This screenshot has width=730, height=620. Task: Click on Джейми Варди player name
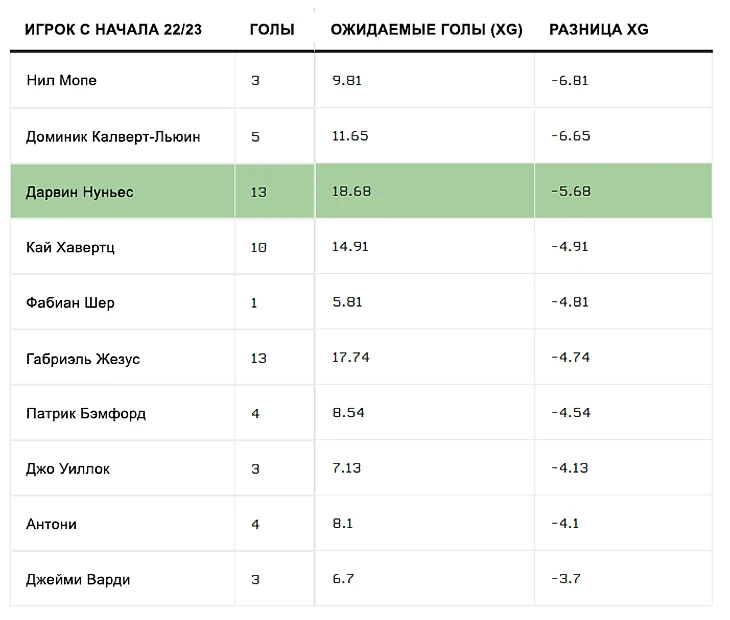[x=78, y=579]
